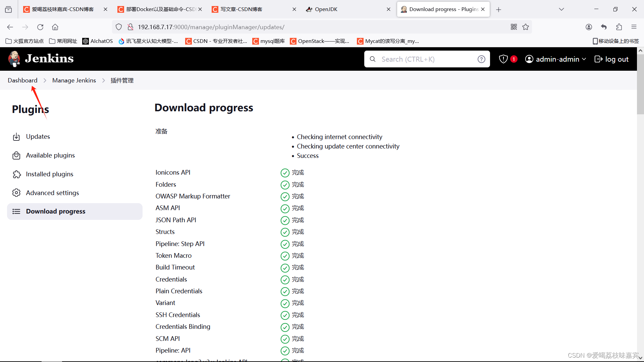Open Manage Jenkins breadcrumb
The width and height of the screenshot is (644, 362).
(x=74, y=80)
